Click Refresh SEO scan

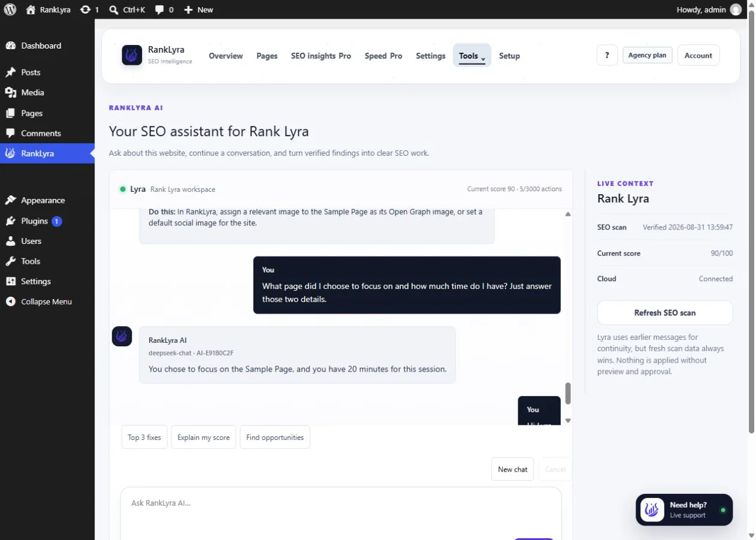665,313
